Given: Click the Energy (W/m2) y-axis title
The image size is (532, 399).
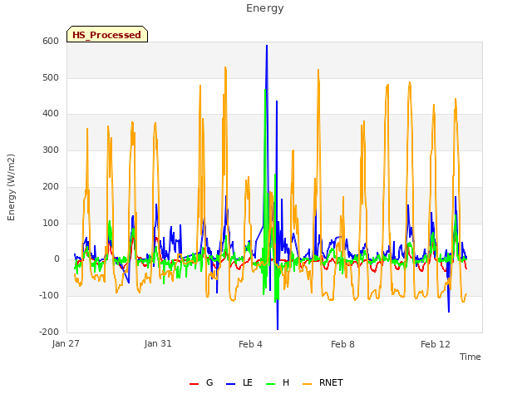Looking at the screenshot, I should tap(11, 187).
